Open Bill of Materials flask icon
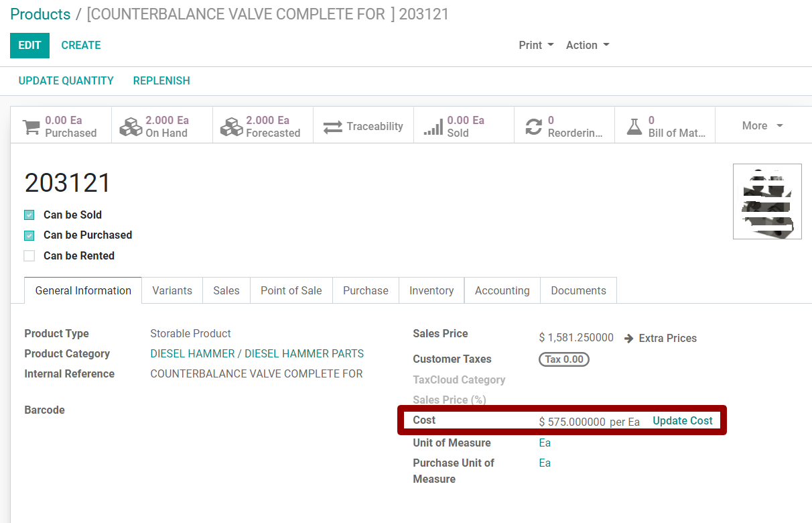The height and width of the screenshot is (523, 812). [x=634, y=127]
